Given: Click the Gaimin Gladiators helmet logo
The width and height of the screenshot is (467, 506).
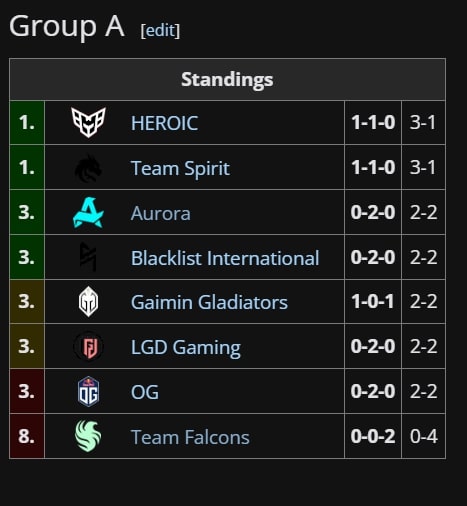Looking at the screenshot, I should point(88,302).
